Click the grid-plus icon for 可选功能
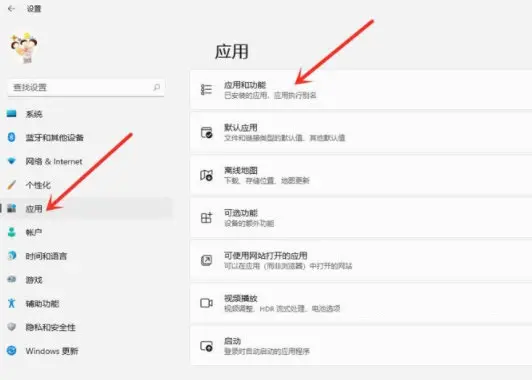Viewport: 532px width, 380px height. pos(206,217)
